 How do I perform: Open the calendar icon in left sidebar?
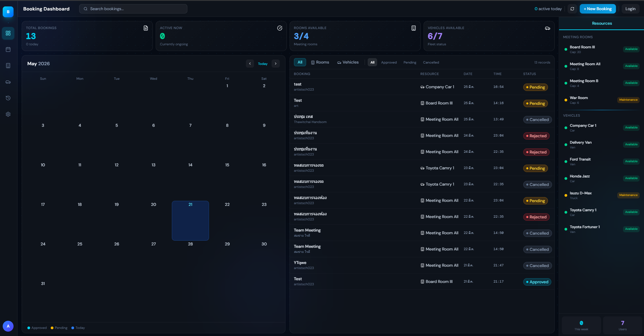pyautogui.click(x=8, y=49)
